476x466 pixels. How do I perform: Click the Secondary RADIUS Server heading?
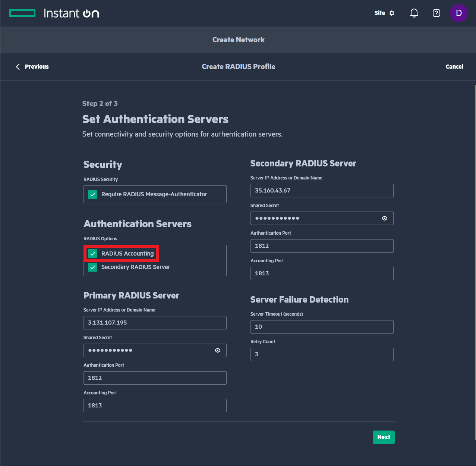click(x=303, y=163)
